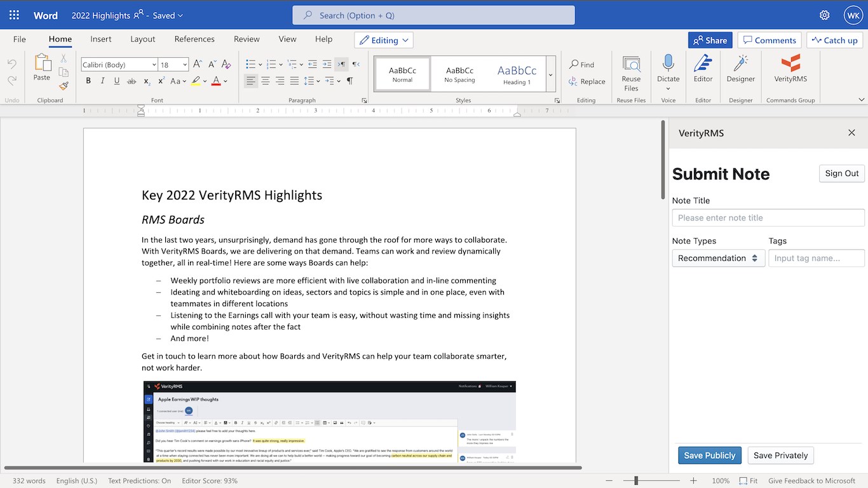Screen dimensions: 868x488
Task: Decrease the paragraph indent
Action: point(312,64)
